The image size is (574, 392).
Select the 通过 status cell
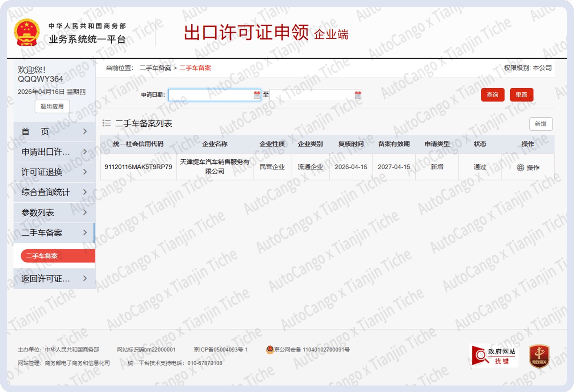coord(480,167)
